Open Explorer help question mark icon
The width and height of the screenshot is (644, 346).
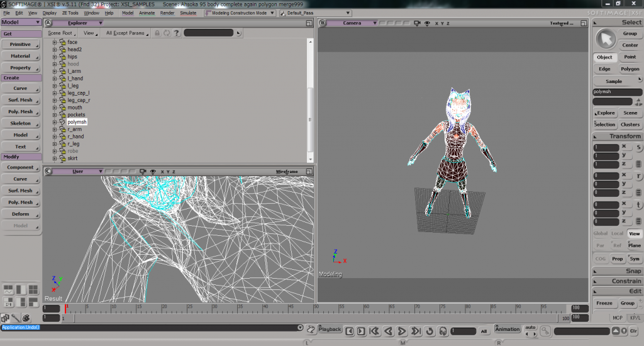[x=177, y=33]
